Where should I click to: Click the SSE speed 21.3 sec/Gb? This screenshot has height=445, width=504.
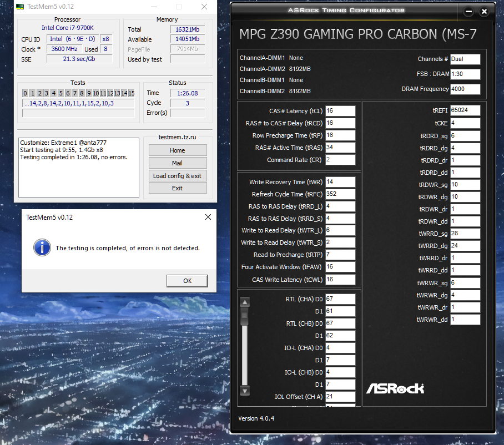(79, 59)
